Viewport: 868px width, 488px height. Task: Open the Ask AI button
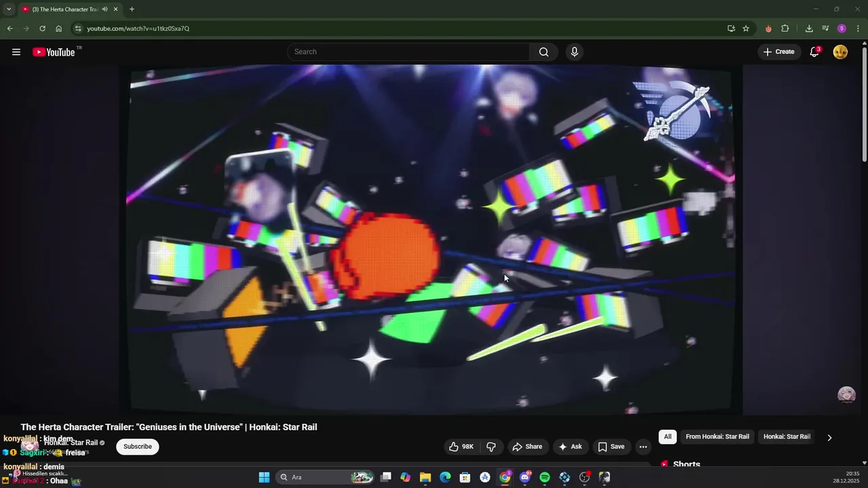coord(570,447)
